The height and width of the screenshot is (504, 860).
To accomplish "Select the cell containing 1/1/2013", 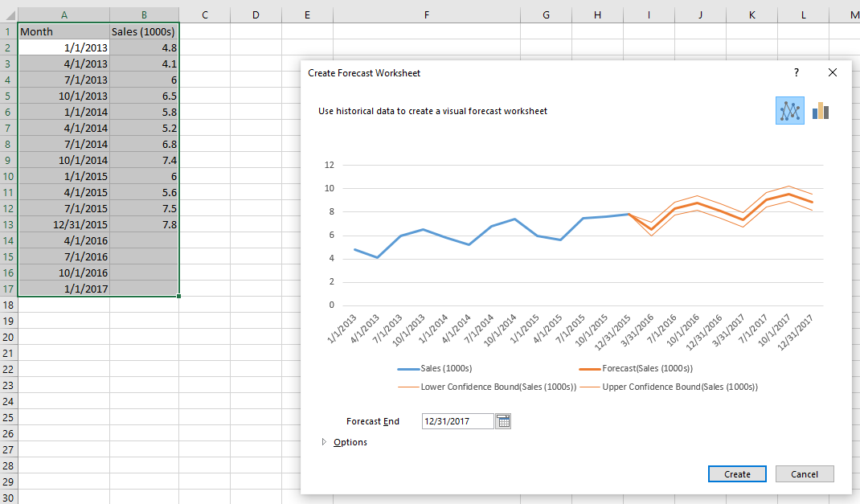I will 64,47.
